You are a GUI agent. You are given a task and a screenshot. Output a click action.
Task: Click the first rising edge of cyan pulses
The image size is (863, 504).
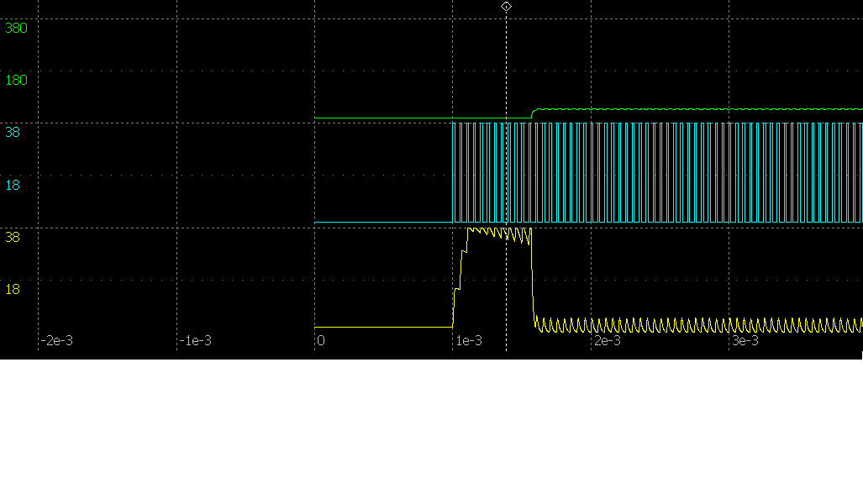(x=453, y=172)
